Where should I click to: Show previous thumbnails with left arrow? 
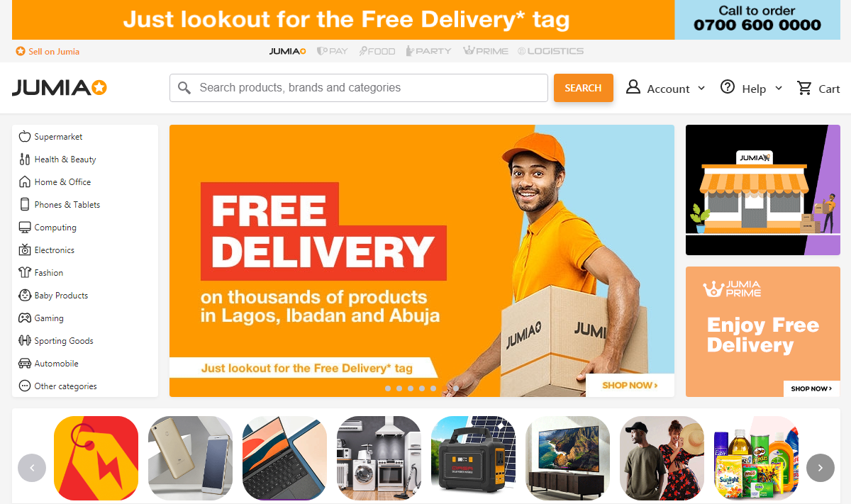pos(32,468)
